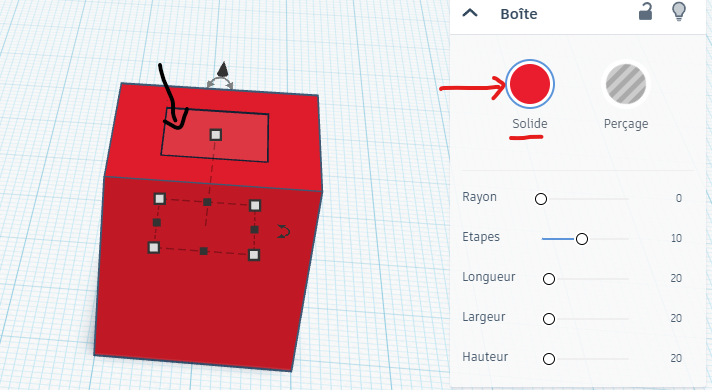712x390 pixels.
Task: Click the Largeur slider handle
Action: pyautogui.click(x=549, y=319)
